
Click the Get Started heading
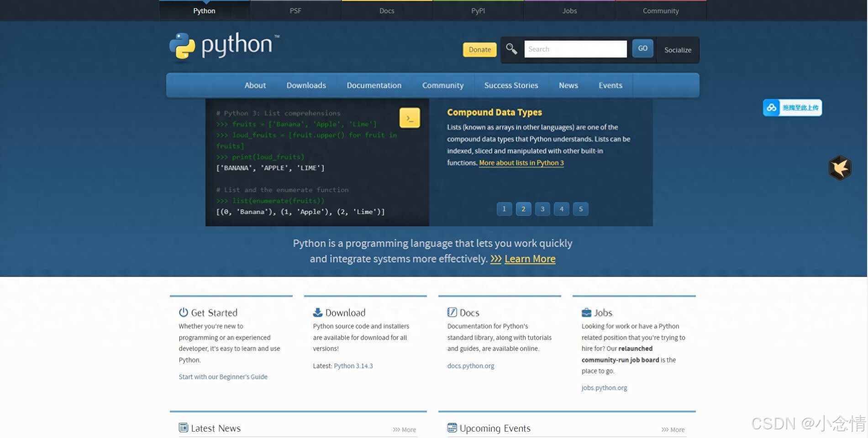[214, 313]
